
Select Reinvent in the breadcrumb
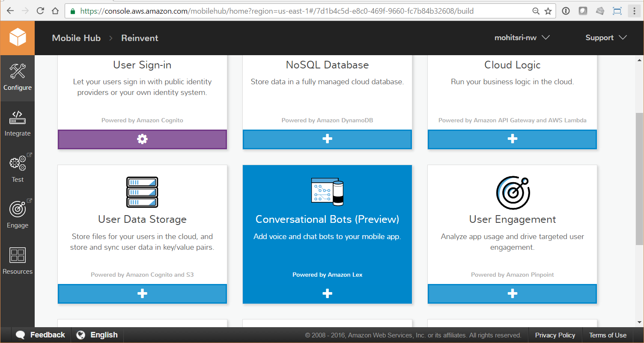pyautogui.click(x=140, y=38)
